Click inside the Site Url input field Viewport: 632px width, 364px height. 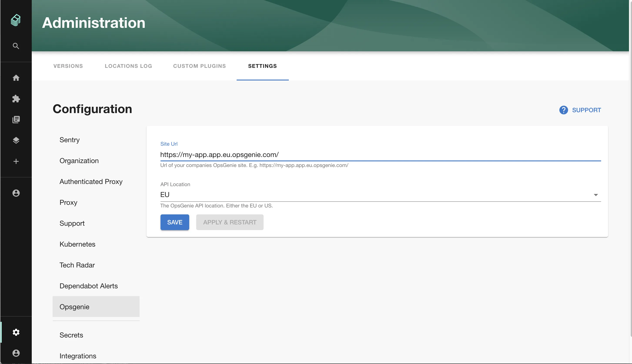click(x=300, y=155)
